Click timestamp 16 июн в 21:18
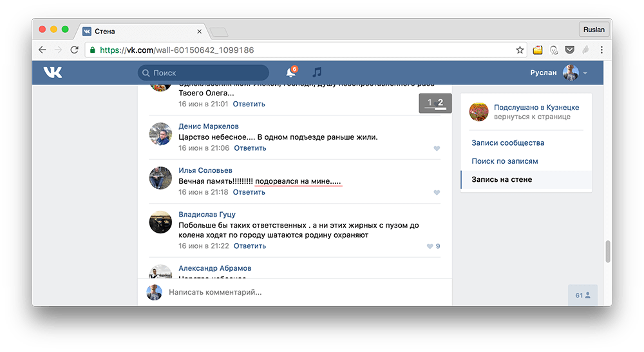 pos(204,192)
